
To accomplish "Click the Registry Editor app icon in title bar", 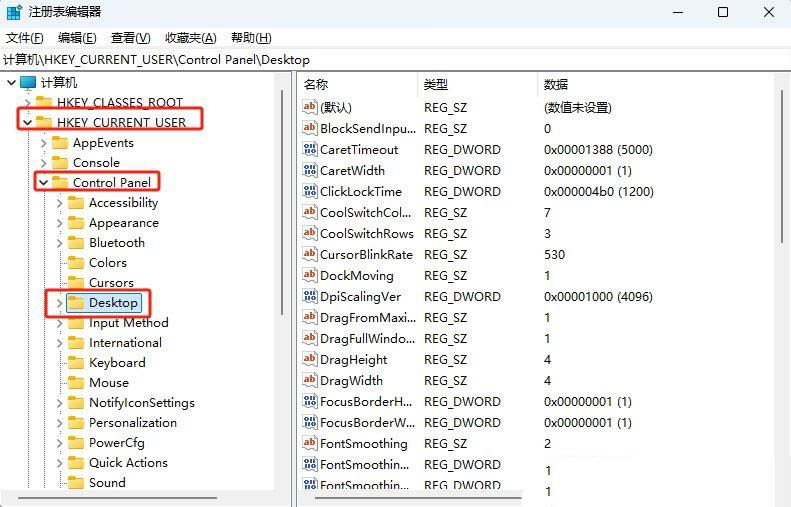I will point(13,12).
